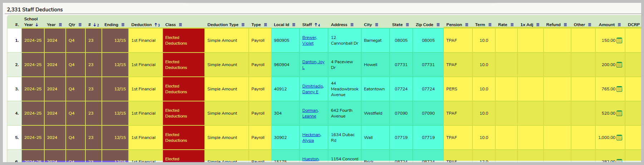Click the 2,331 Staff Deductions title
Screen dimensions: 644x165
coord(35,10)
